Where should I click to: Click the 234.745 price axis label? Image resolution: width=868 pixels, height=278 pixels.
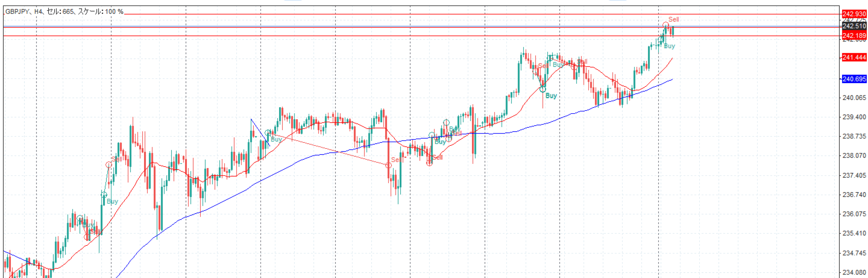(854, 253)
